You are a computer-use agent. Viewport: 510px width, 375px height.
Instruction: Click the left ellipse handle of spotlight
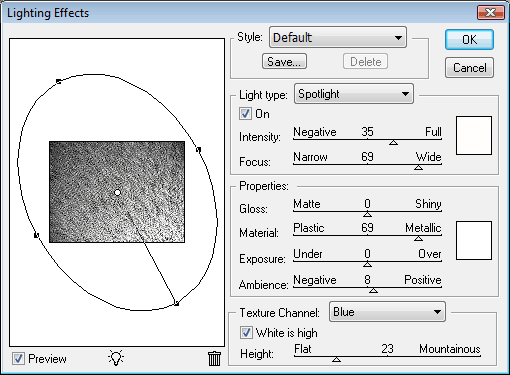(36, 235)
